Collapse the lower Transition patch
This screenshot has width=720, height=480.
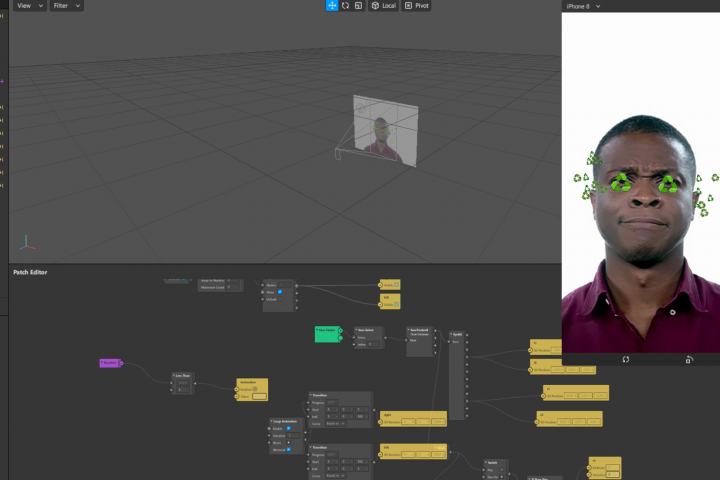click(311, 447)
